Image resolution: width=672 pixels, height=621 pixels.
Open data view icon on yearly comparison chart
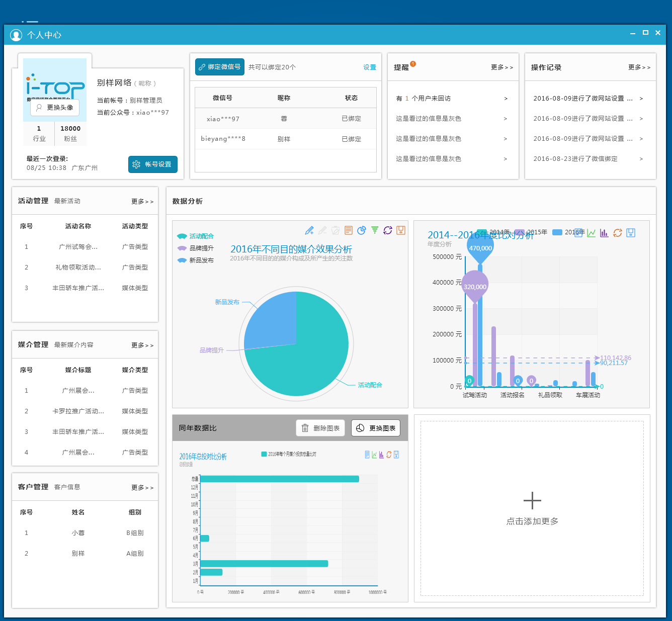click(578, 233)
